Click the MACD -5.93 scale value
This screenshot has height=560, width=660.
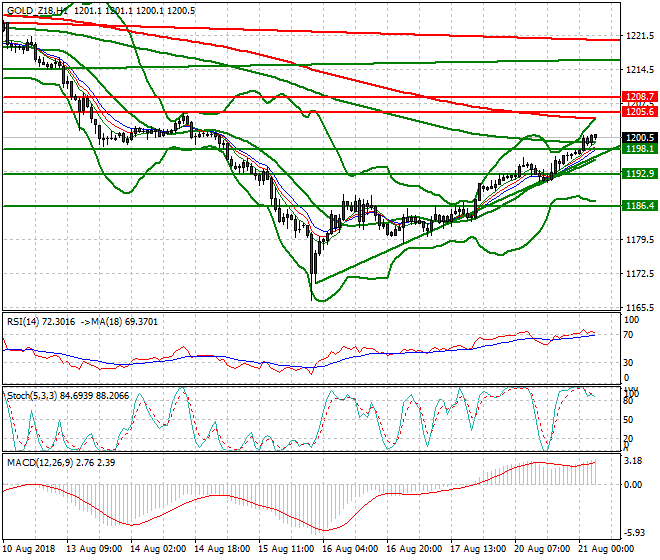click(x=634, y=533)
